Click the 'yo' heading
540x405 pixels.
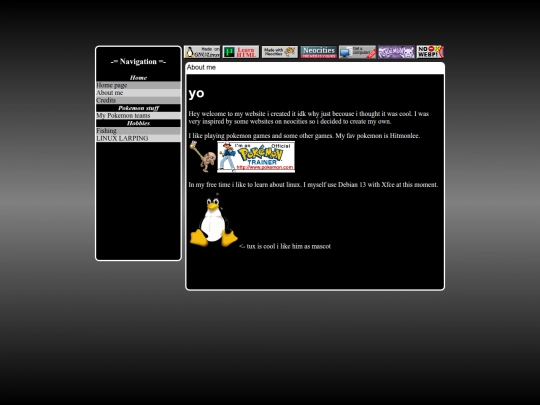pyautogui.click(x=196, y=93)
